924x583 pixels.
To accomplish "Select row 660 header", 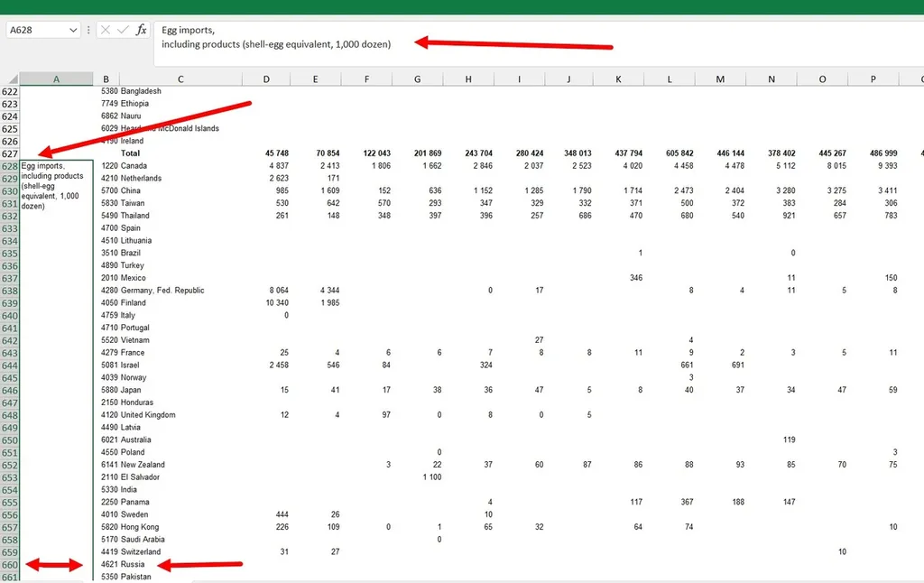I will [x=10, y=565].
